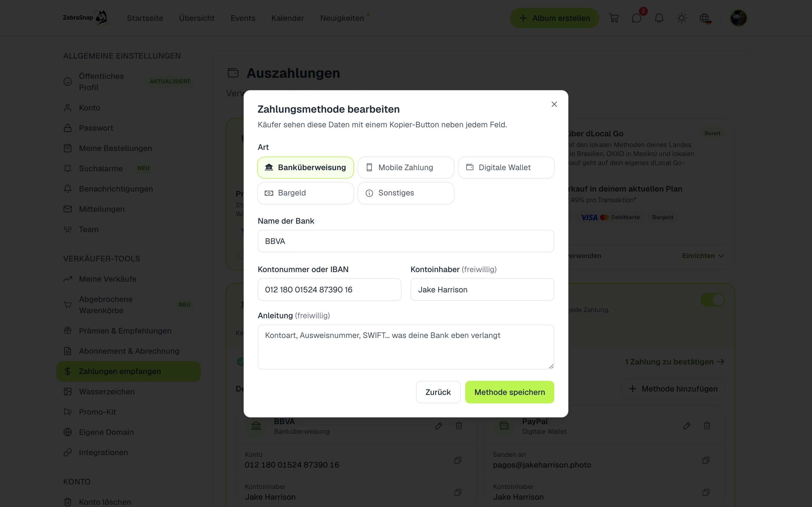Open the shopping cart icon
Viewport: 812px width, 507px height.
(614, 18)
